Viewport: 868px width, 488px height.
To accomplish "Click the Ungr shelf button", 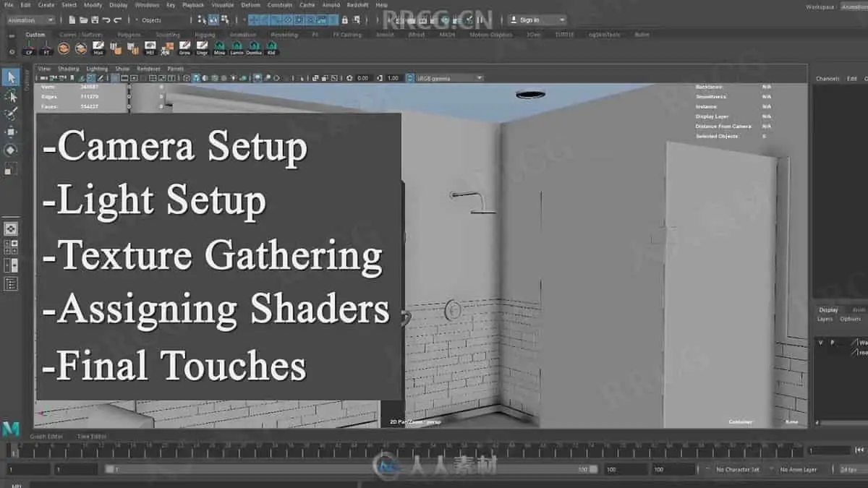I will click(x=203, y=48).
